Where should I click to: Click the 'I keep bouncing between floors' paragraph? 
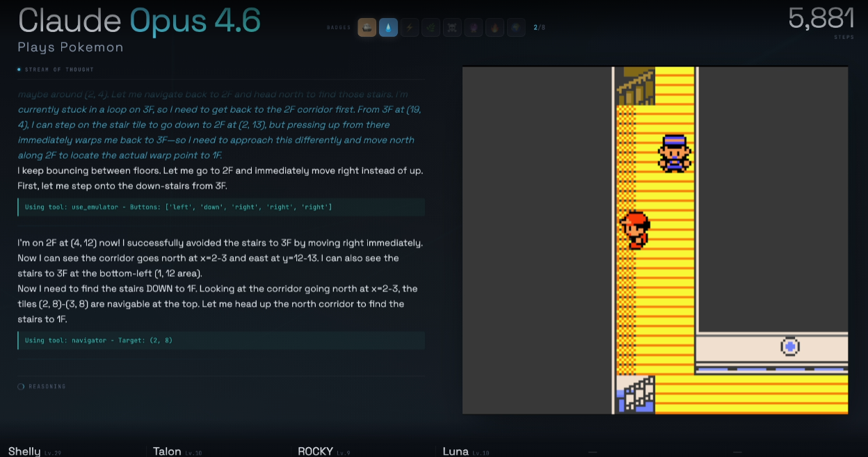point(220,178)
